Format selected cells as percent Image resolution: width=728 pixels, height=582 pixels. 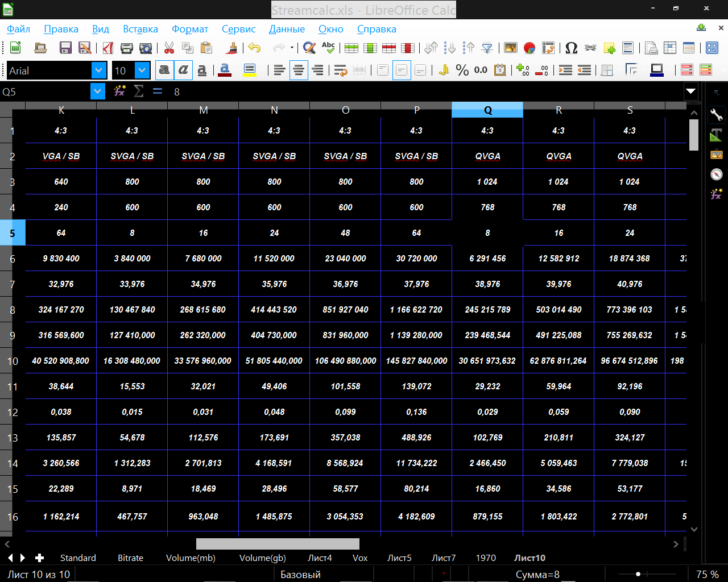pos(462,70)
